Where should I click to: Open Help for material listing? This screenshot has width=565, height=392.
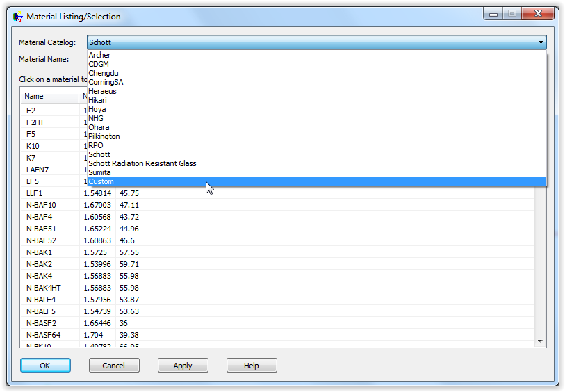pos(252,366)
